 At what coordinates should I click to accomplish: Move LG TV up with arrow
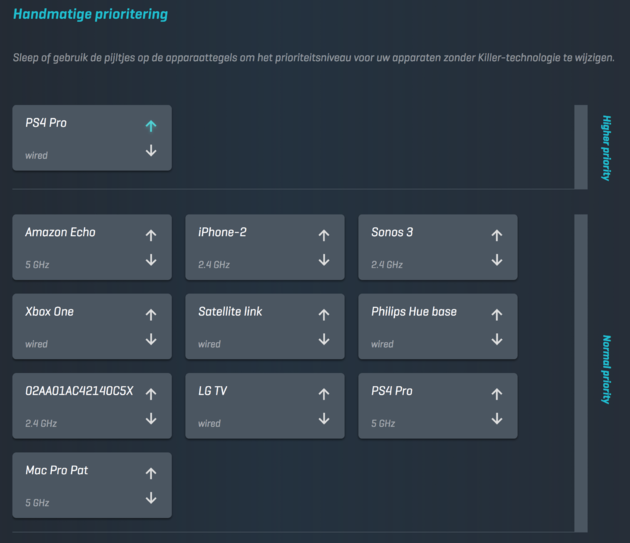324,394
